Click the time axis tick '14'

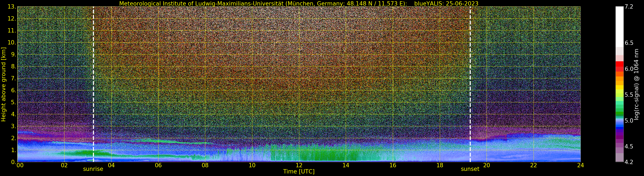tap(346, 165)
